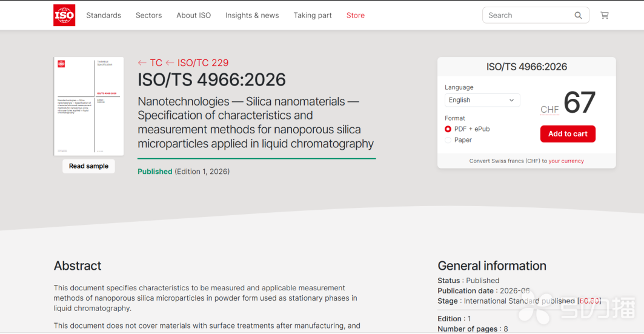Click the back arrow before TC
Viewport: 644px width, 334px height.
(x=142, y=63)
